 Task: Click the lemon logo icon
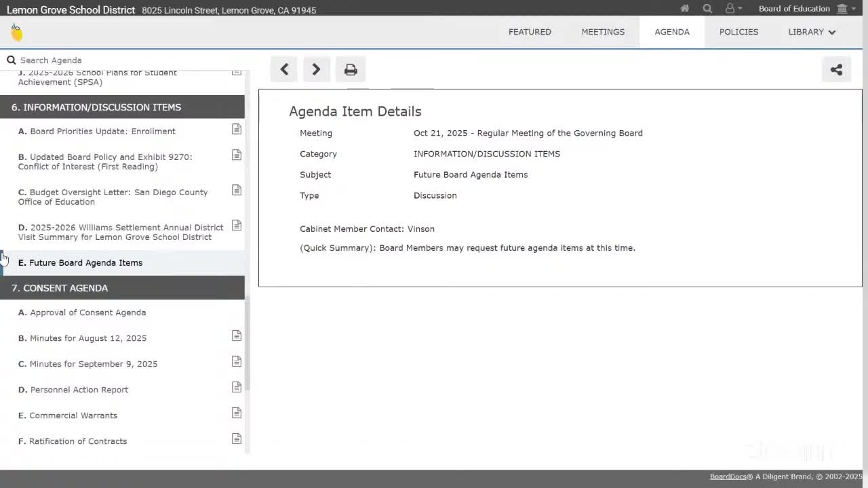pyautogui.click(x=16, y=32)
